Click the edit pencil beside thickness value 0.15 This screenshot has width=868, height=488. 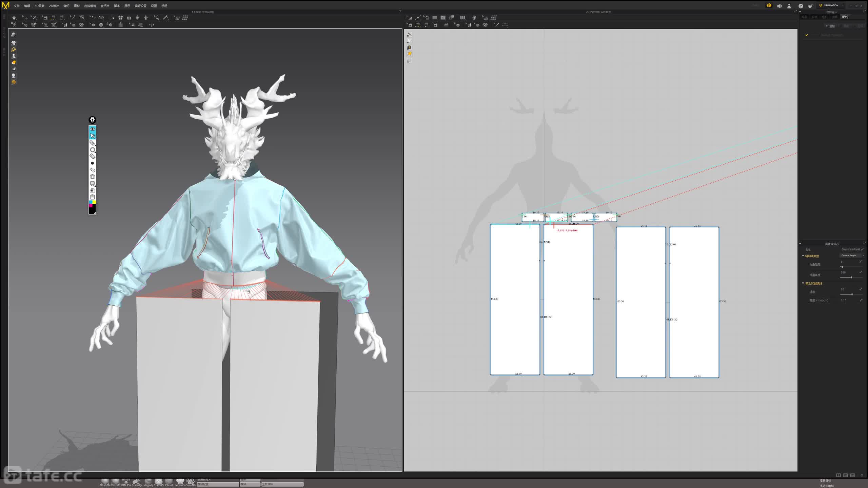pos(861,300)
